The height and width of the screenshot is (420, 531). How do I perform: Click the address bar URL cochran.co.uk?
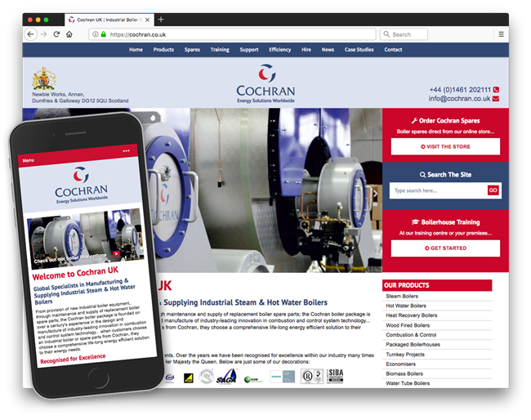click(x=232, y=34)
